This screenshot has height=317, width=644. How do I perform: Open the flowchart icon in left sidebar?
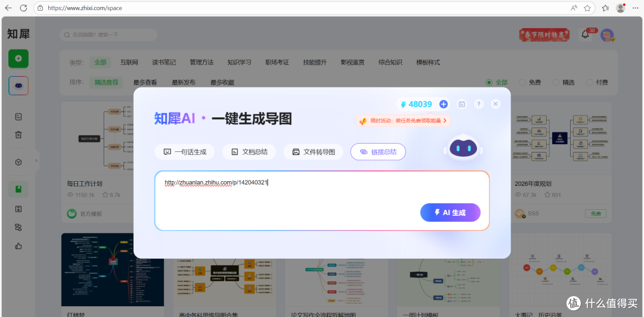tap(18, 227)
